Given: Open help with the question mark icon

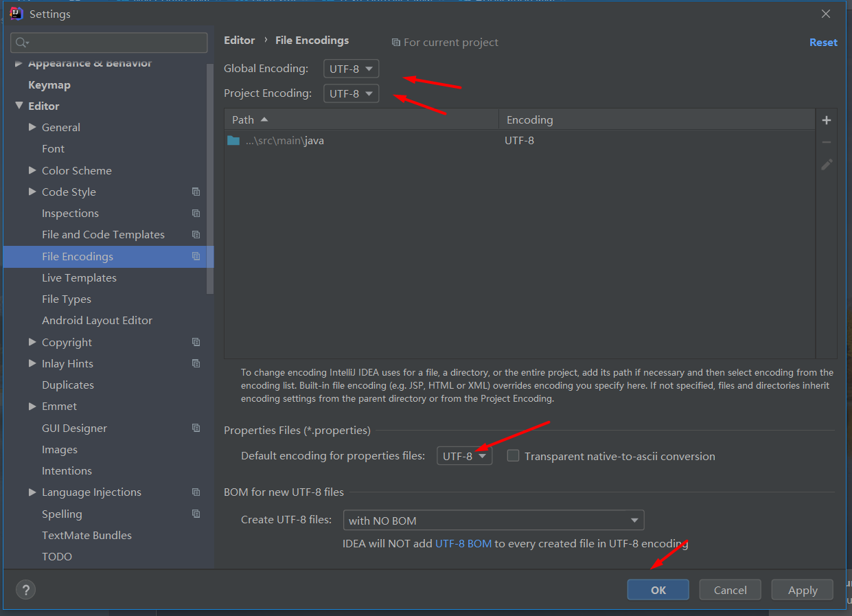Looking at the screenshot, I should [x=25, y=589].
